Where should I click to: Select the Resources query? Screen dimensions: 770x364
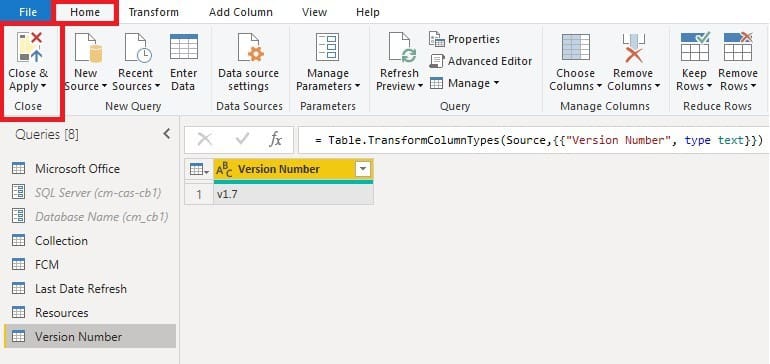click(x=90, y=312)
